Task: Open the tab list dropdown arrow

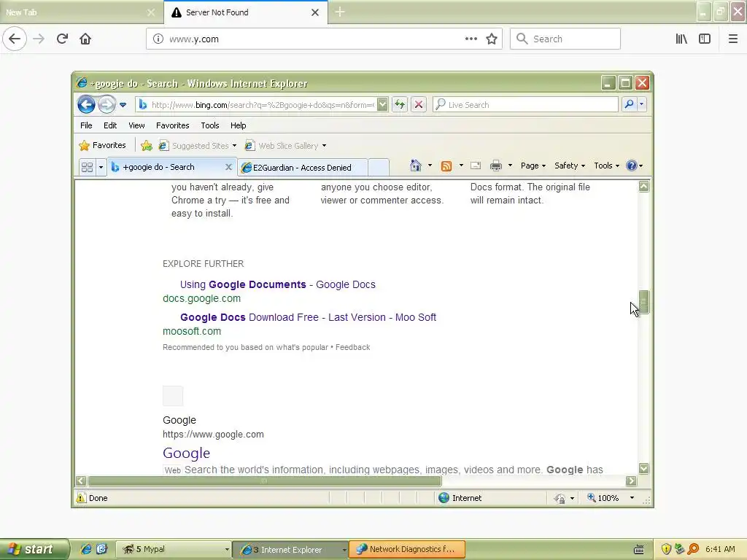Action: pyautogui.click(x=101, y=167)
